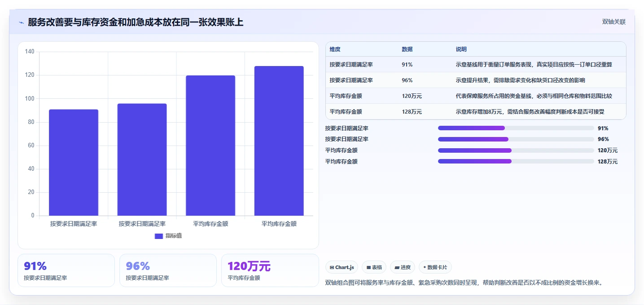Click the 91% cell in the table
The height and width of the screenshot is (305, 644).
[x=407, y=65]
